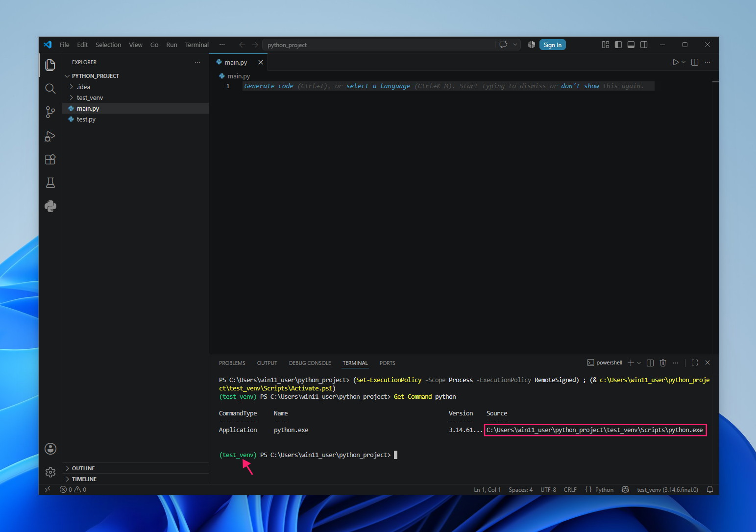This screenshot has height=532, width=756.
Task: Toggle the primary side bar
Action: (618, 45)
